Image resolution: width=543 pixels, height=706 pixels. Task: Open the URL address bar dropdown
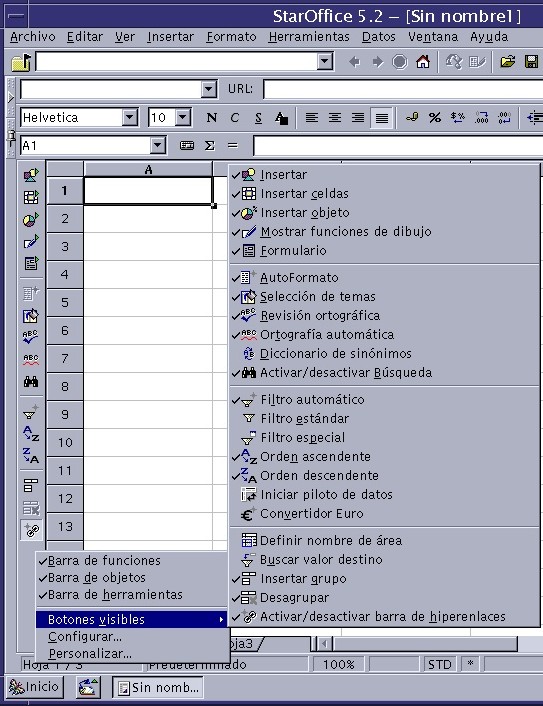coord(324,62)
